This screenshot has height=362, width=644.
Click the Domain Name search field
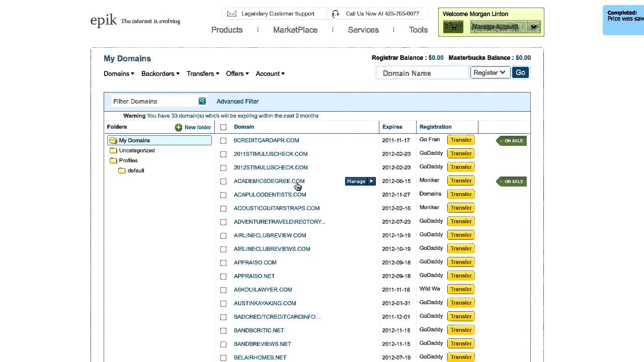tap(423, 73)
